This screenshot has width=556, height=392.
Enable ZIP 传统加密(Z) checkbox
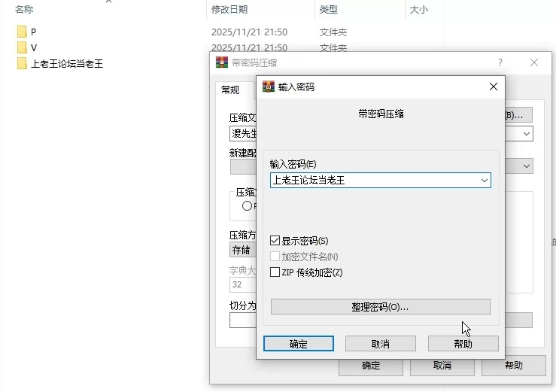click(x=275, y=272)
